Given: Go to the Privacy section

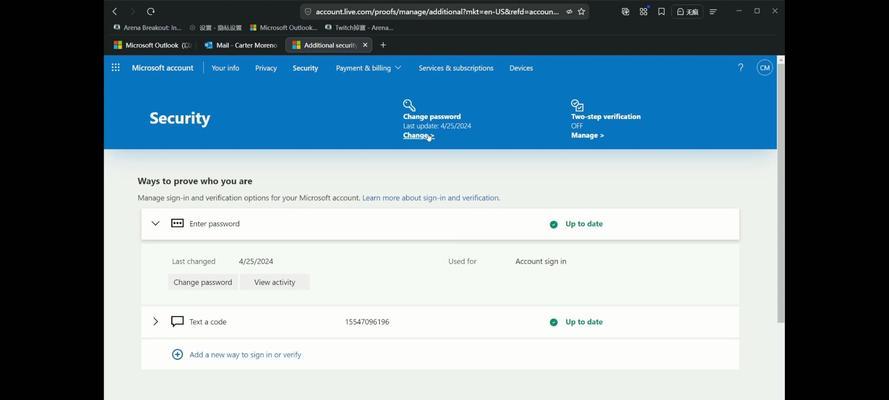Looking at the screenshot, I should (x=266, y=68).
